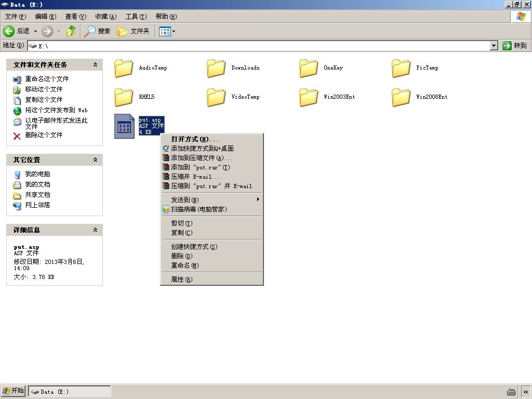Open the AudioTemp folder icon

click(124, 68)
